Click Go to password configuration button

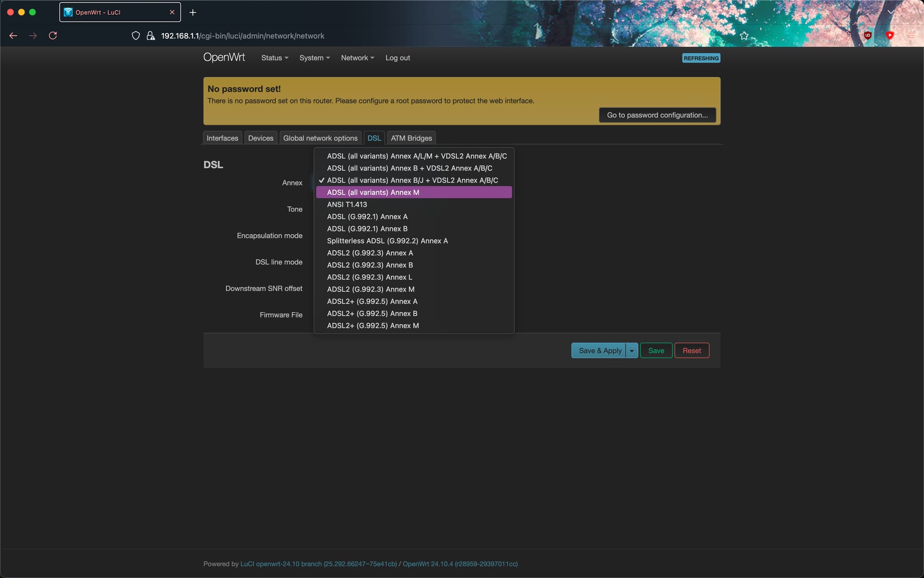pos(657,115)
